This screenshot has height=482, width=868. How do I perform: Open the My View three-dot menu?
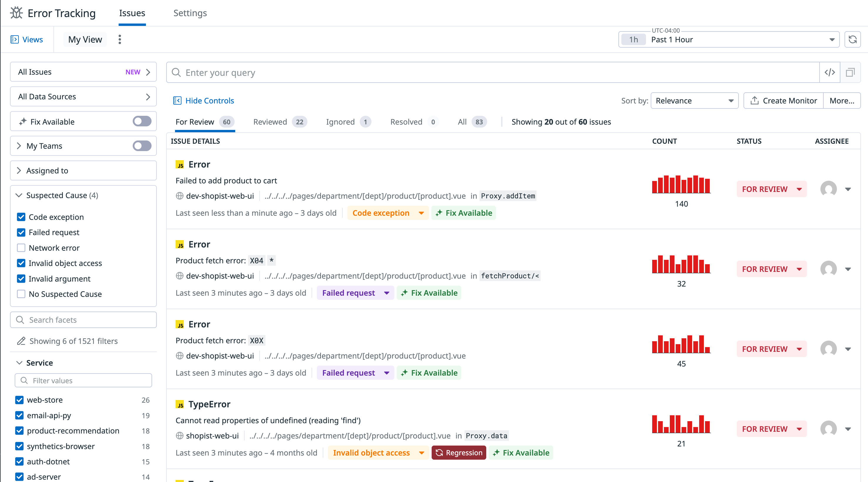pyautogui.click(x=120, y=39)
